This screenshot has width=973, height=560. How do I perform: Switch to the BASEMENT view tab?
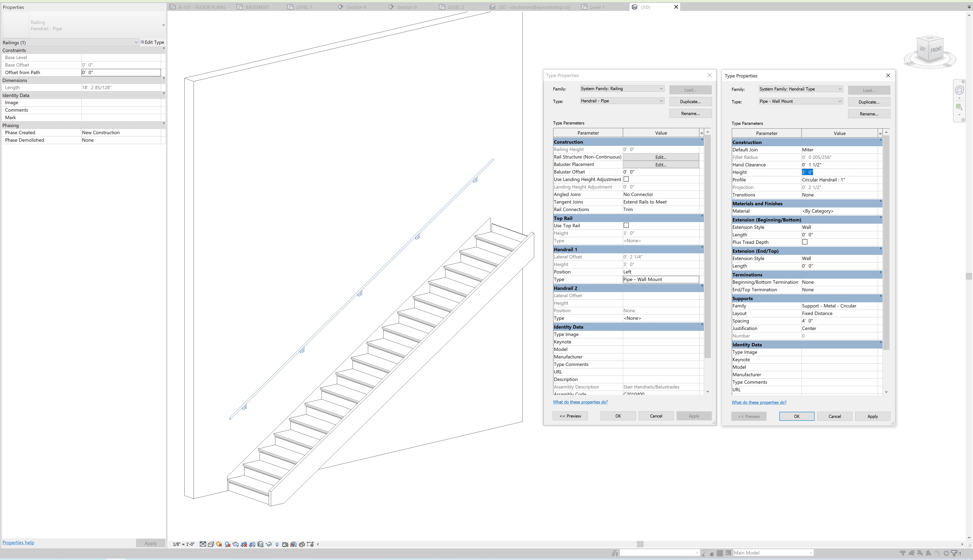click(x=253, y=7)
